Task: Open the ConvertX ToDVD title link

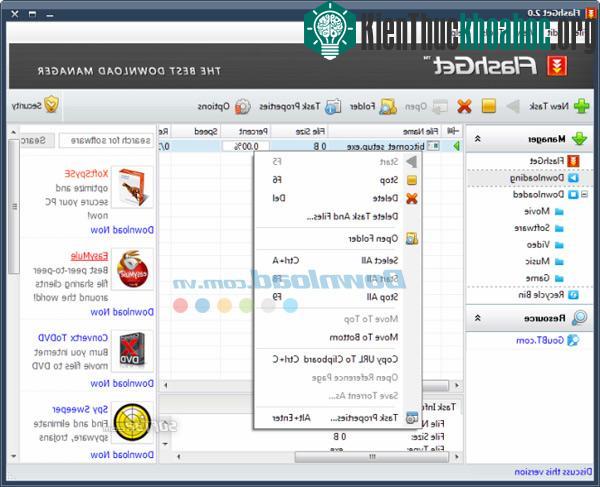Action: click(x=73, y=338)
